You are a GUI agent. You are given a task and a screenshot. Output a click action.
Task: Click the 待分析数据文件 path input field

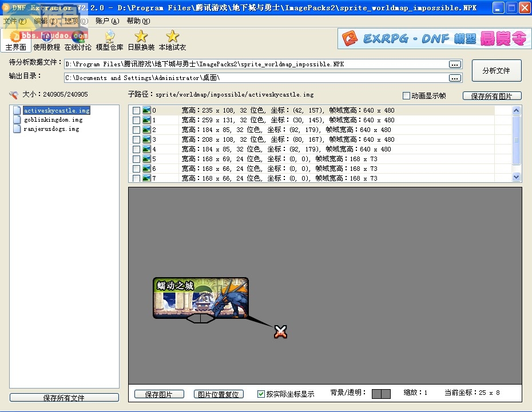point(256,64)
